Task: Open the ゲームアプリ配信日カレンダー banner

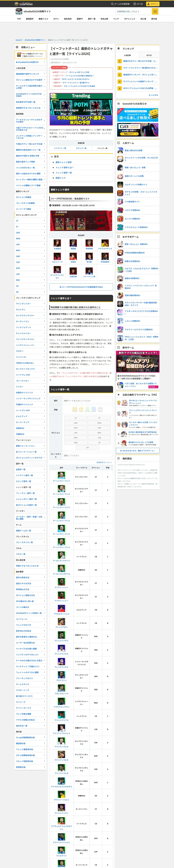Action: (138, 362)
